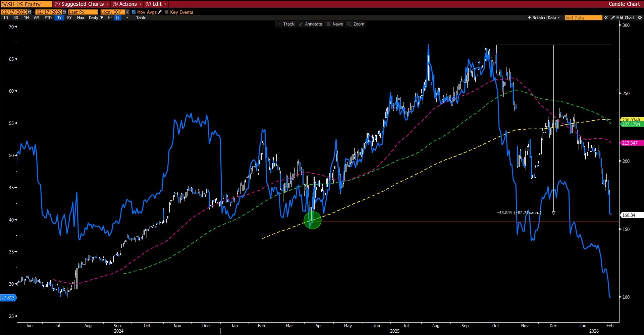This screenshot has height=335, width=644.
Task: Select the 5Y time range
Action: (69, 18)
